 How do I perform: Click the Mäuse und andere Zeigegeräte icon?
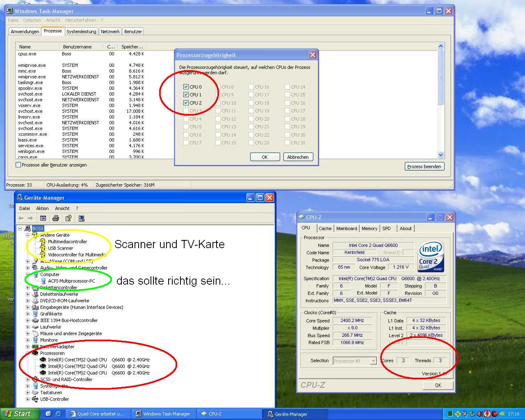coord(35,333)
